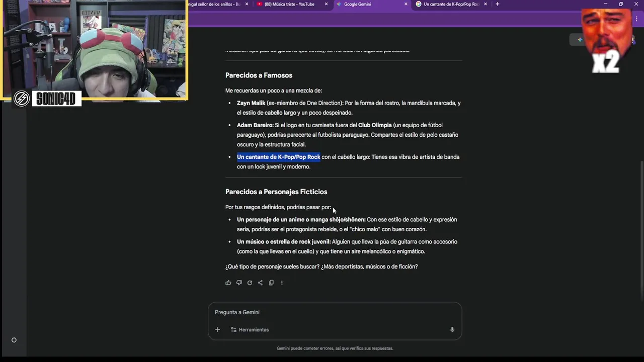
Task: Restore down the Chrome window
Action: (621, 4)
